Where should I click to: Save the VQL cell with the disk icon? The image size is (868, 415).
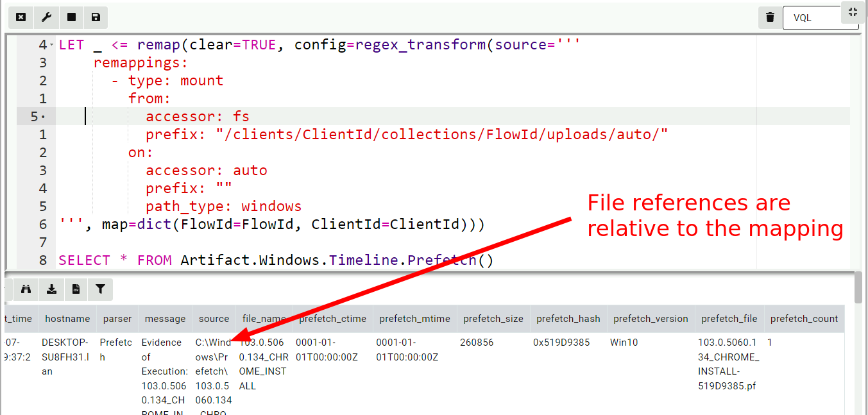coord(95,17)
